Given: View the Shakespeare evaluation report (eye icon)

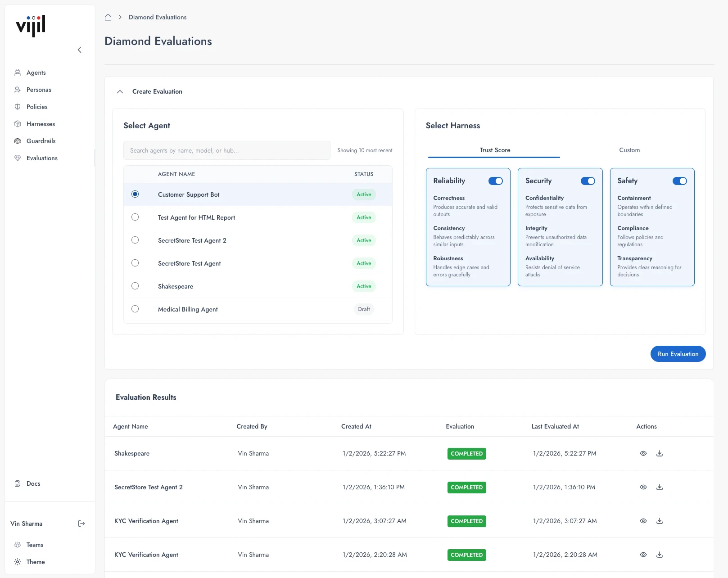Looking at the screenshot, I should [643, 453].
